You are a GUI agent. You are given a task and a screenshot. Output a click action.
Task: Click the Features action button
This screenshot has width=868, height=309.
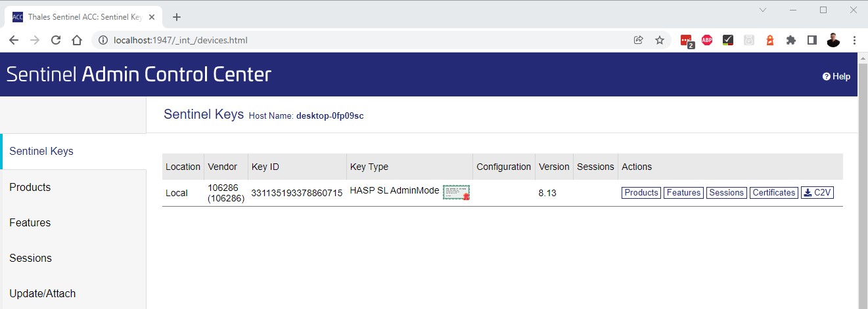click(x=683, y=193)
